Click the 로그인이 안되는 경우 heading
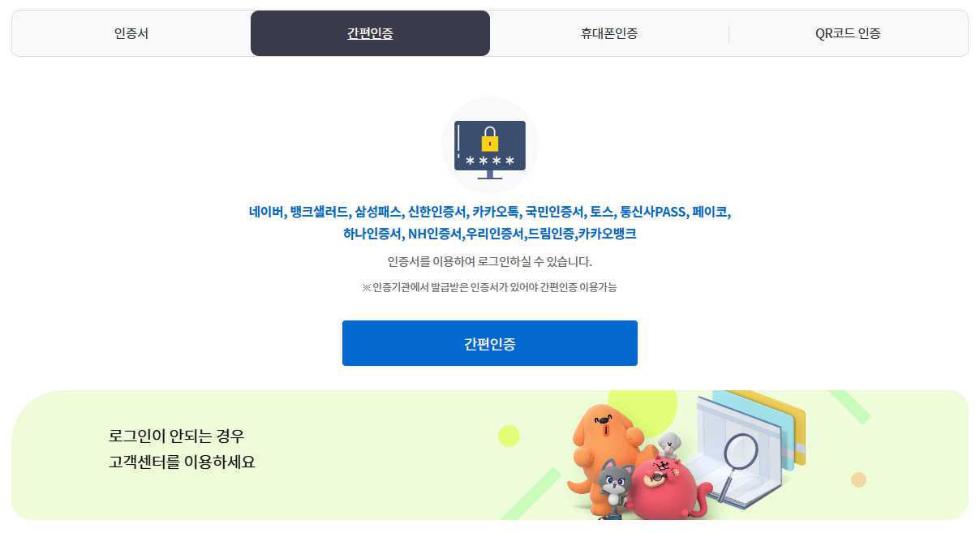The image size is (980, 533). 176,436
